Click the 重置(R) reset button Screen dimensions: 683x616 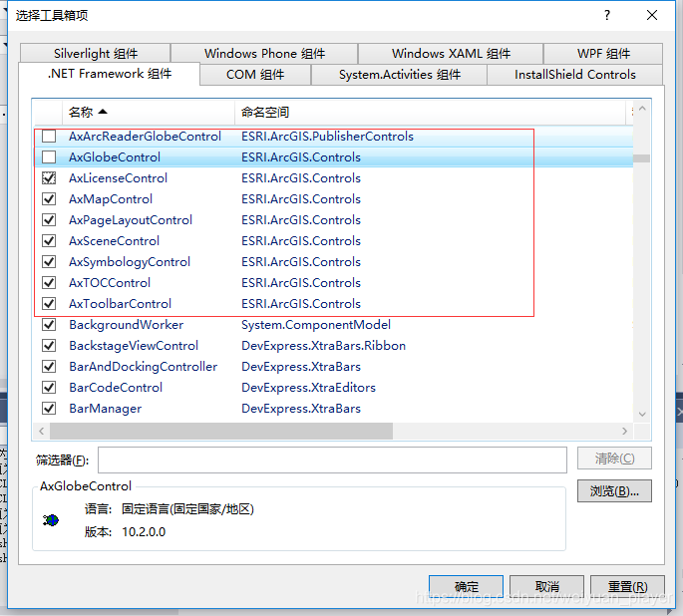click(x=627, y=586)
